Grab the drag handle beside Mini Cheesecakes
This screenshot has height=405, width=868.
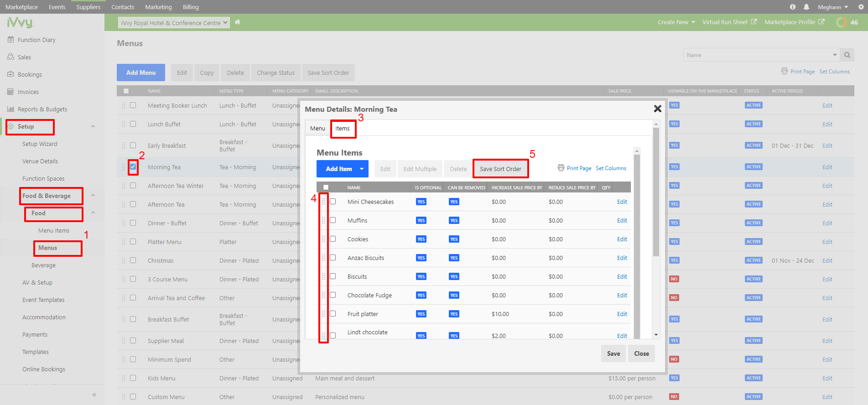(x=323, y=202)
